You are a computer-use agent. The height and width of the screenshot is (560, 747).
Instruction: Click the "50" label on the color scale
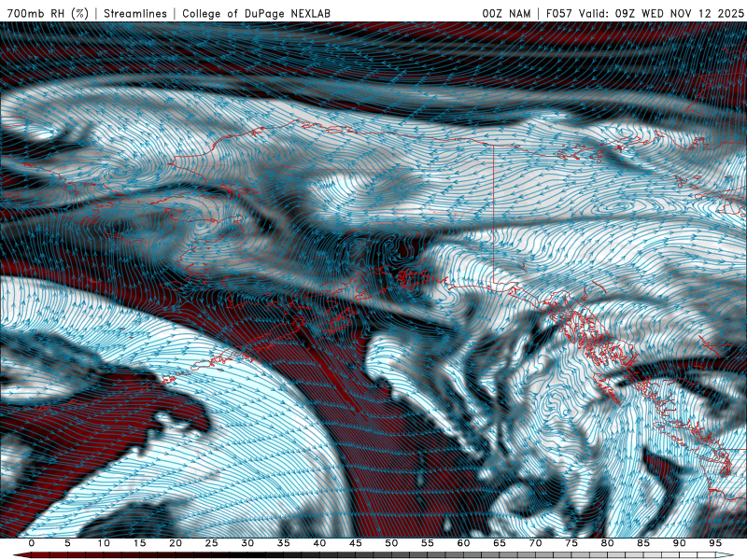391,543
